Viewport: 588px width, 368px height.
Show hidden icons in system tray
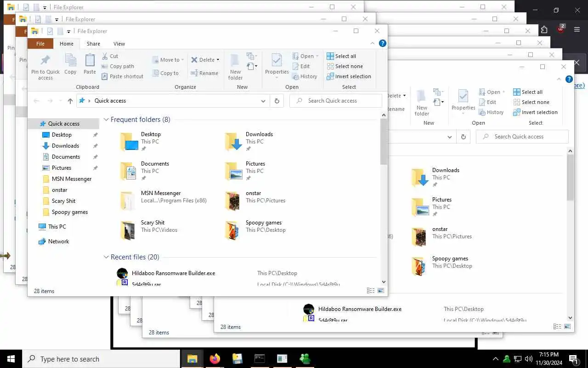[x=495, y=359]
